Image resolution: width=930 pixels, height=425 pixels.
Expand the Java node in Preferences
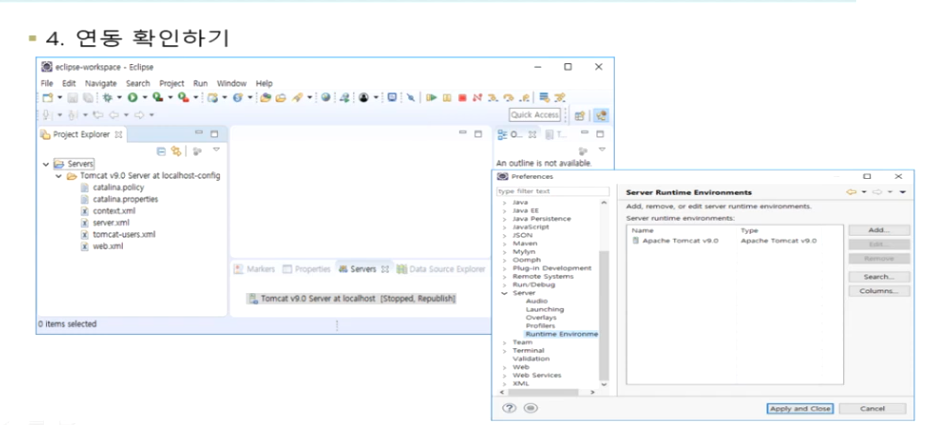(x=505, y=203)
